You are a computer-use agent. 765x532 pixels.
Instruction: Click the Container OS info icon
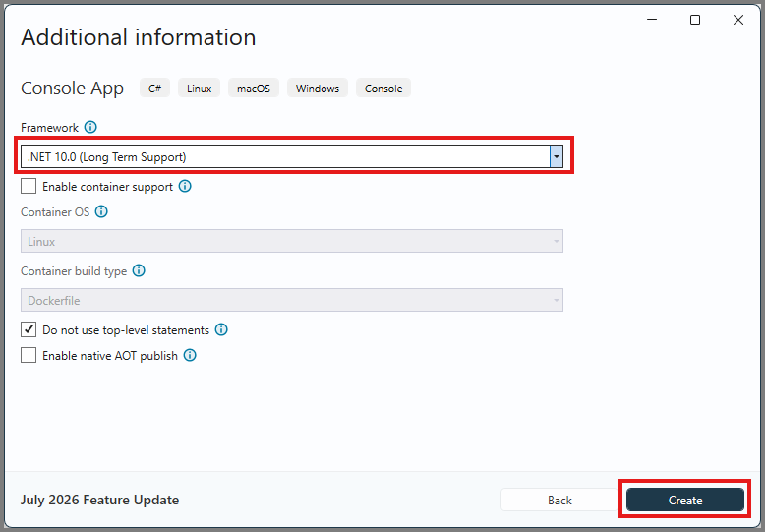click(101, 211)
